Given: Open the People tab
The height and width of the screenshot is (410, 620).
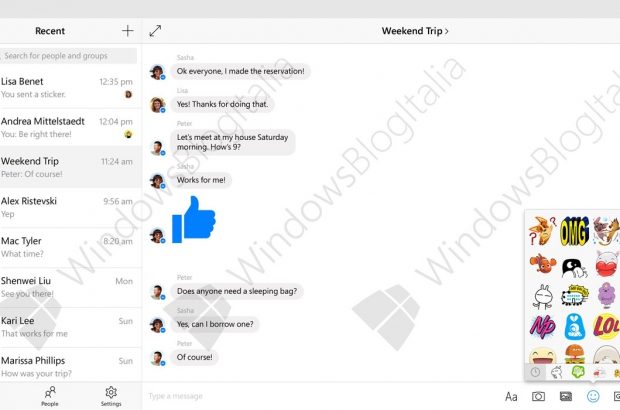Looking at the screenshot, I should tap(50, 396).
